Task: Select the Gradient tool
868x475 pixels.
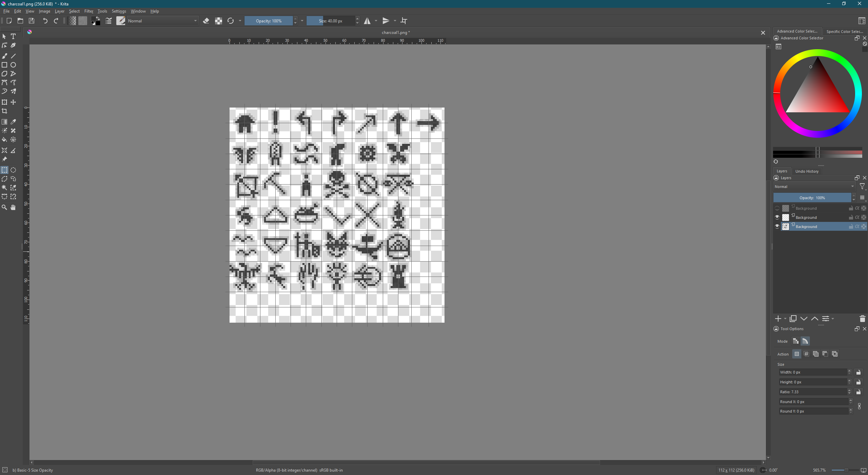Action: point(4,122)
